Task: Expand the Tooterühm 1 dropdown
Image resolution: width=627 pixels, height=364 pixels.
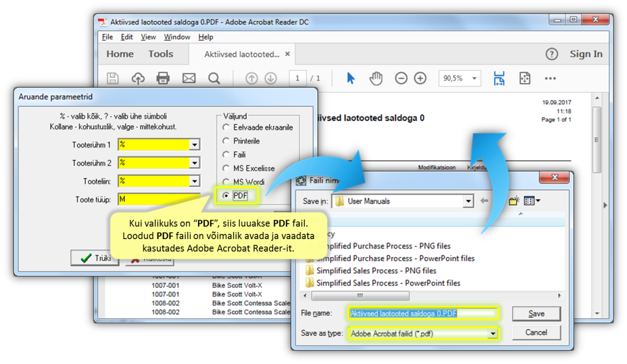Action: (195, 145)
